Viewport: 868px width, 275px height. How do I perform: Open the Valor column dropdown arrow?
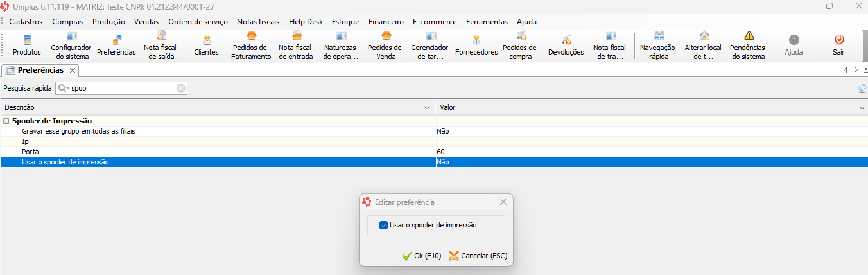pyautogui.click(x=862, y=107)
